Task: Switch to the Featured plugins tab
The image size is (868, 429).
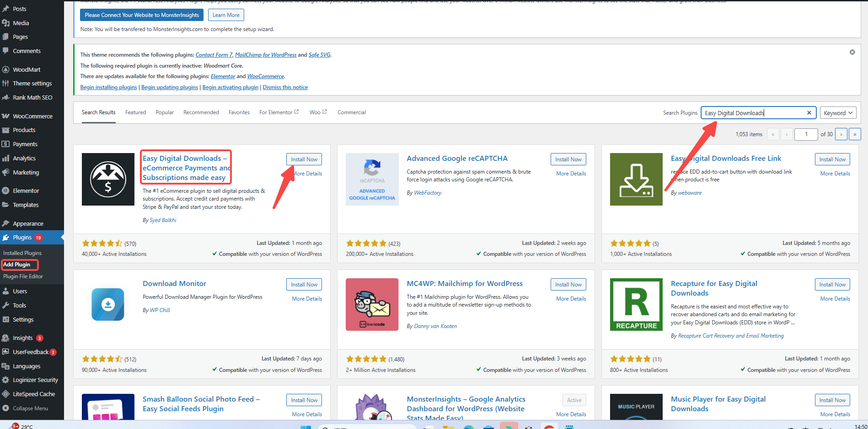Action: click(135, 112)
